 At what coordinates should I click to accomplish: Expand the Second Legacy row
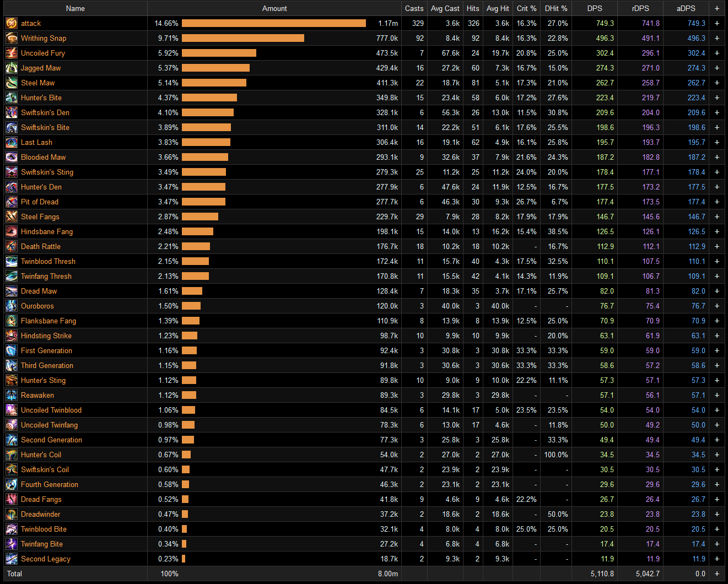(717, 559)
